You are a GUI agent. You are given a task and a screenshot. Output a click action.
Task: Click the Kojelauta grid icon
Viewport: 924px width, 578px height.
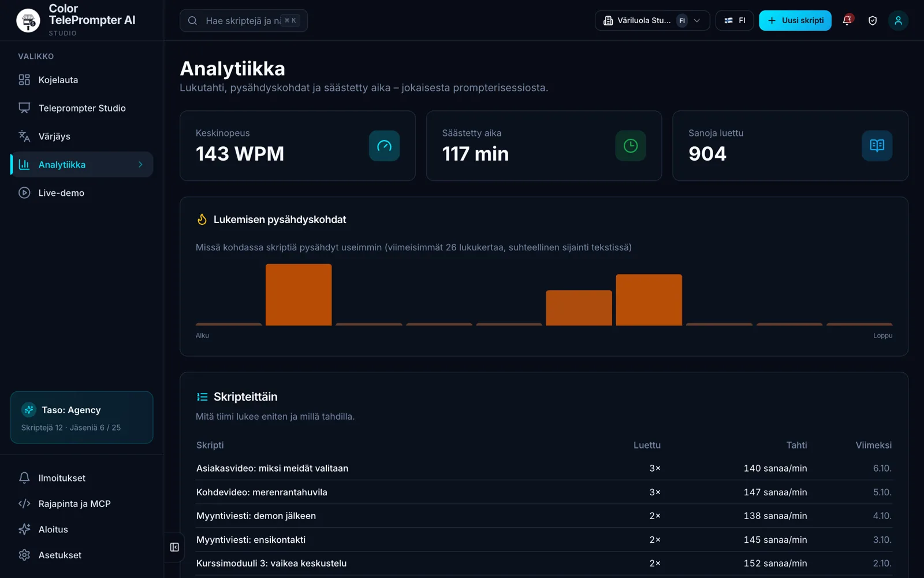(24, 80)
